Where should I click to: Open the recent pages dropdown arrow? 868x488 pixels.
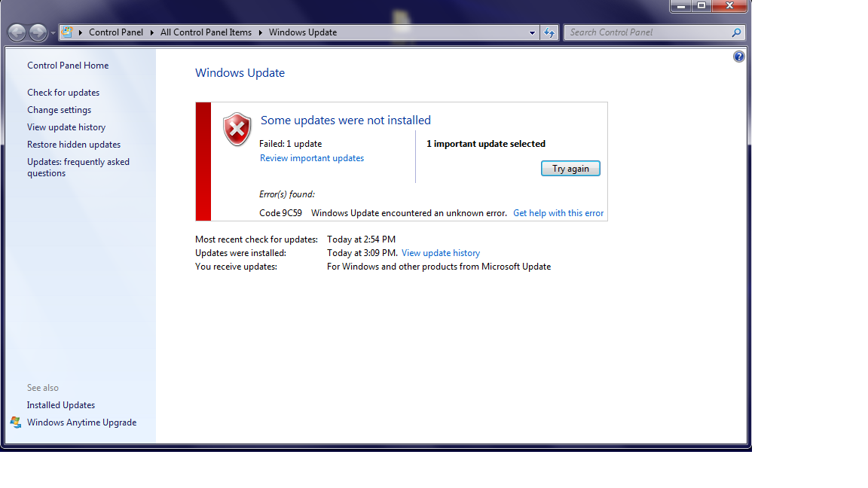[53, 33]
